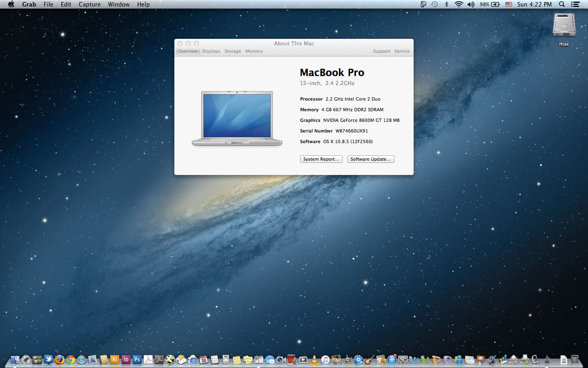Switch to the Memory tab
Viewport: 588px width, 368px height.
tap(254, 51)
